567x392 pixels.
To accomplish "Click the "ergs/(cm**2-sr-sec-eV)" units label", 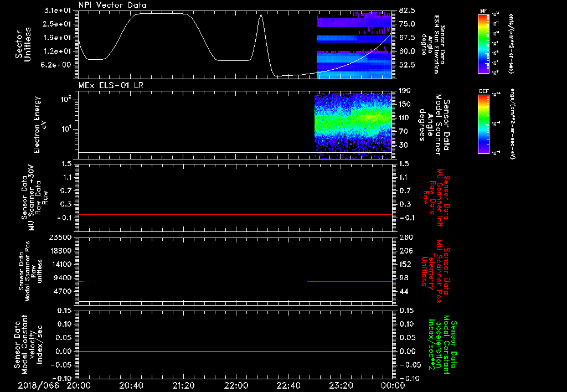I will (512, 125).
